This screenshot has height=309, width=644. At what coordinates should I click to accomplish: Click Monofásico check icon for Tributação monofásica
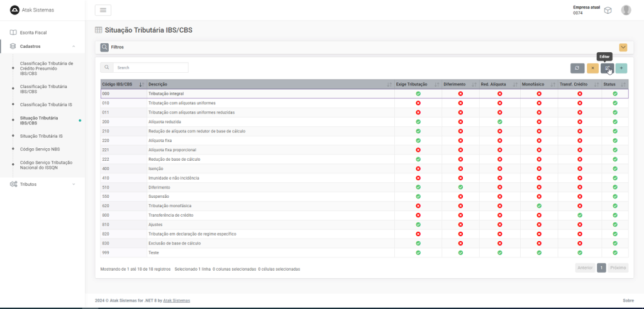coord(539,206)
